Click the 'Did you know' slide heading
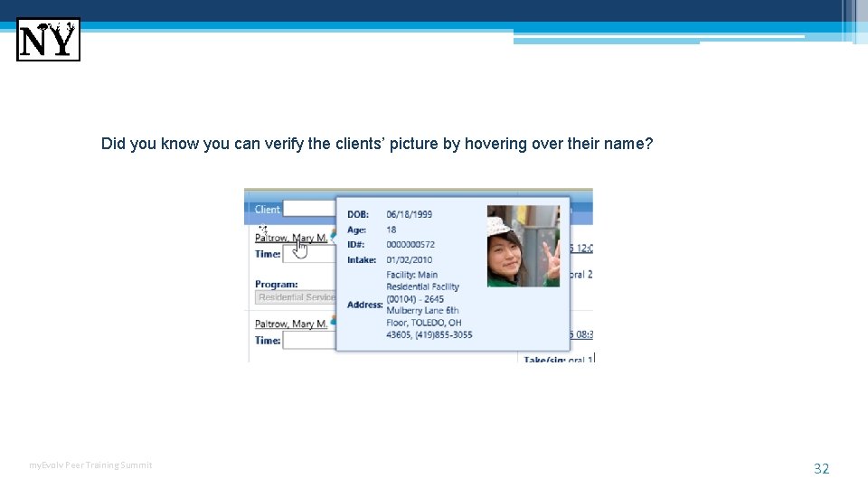 tap(377, 144)
